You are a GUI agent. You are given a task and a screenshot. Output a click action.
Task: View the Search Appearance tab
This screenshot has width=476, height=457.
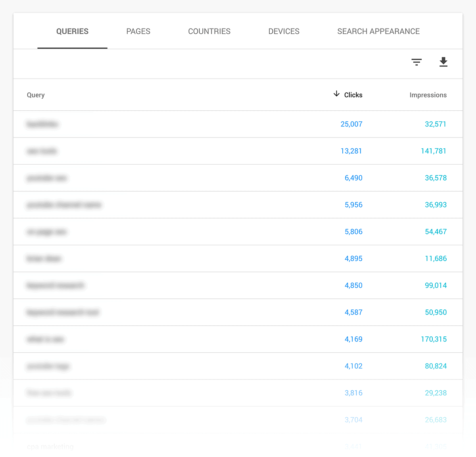[378, 31]
